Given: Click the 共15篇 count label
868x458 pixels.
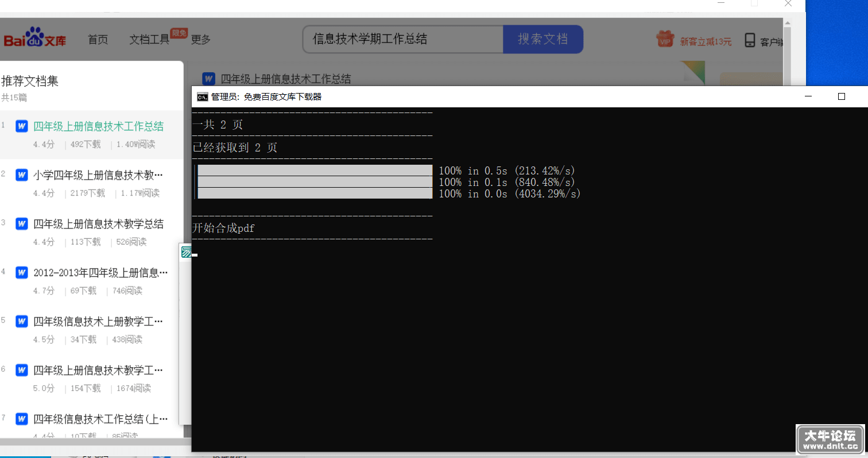Looking at the screenshot, I should click(x=14, y=98).
